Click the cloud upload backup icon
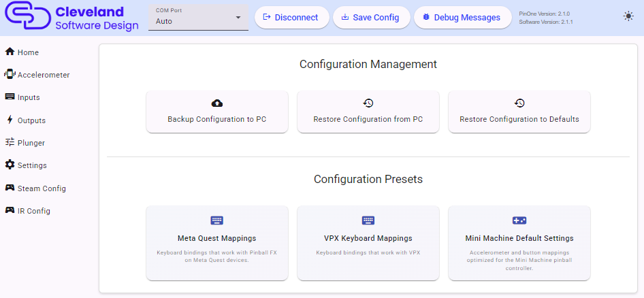This screenshot has width=644, height=298. point(217,103)
